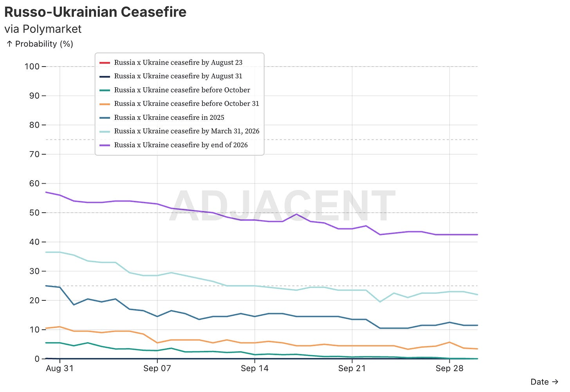Select the "Sep 28" x-axis tick label
Viewport: 570px width, 392px height.
click(x=449, y=369)
